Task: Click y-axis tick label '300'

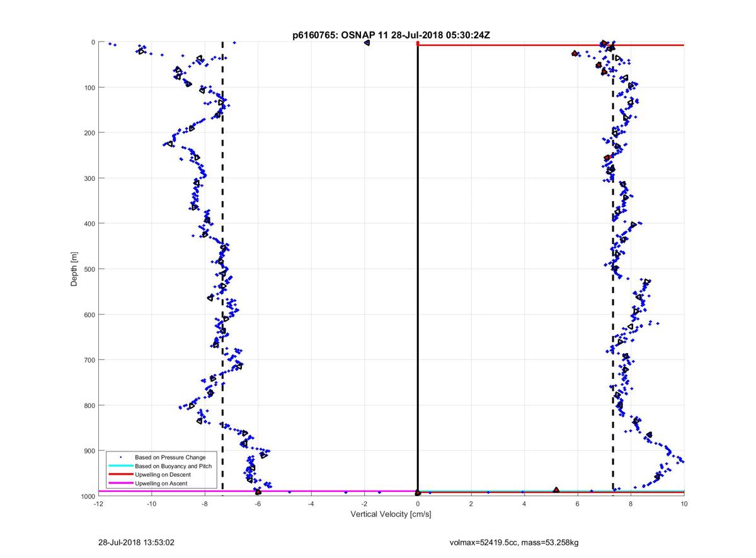Action: 88,178
